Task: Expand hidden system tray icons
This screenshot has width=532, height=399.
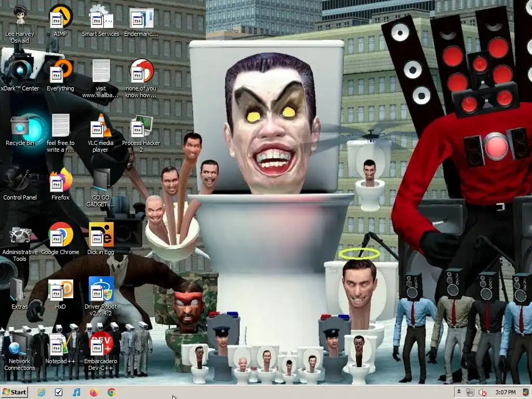Action: tap(459, 392)
